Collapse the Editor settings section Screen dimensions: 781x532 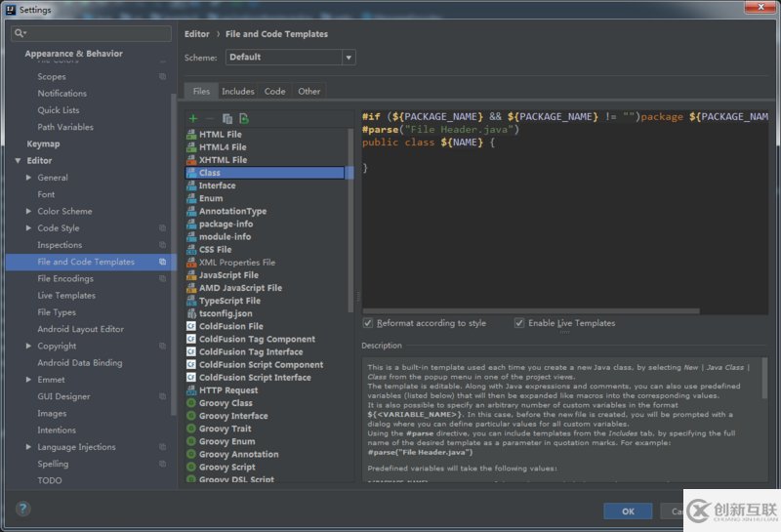coord(18,161)
